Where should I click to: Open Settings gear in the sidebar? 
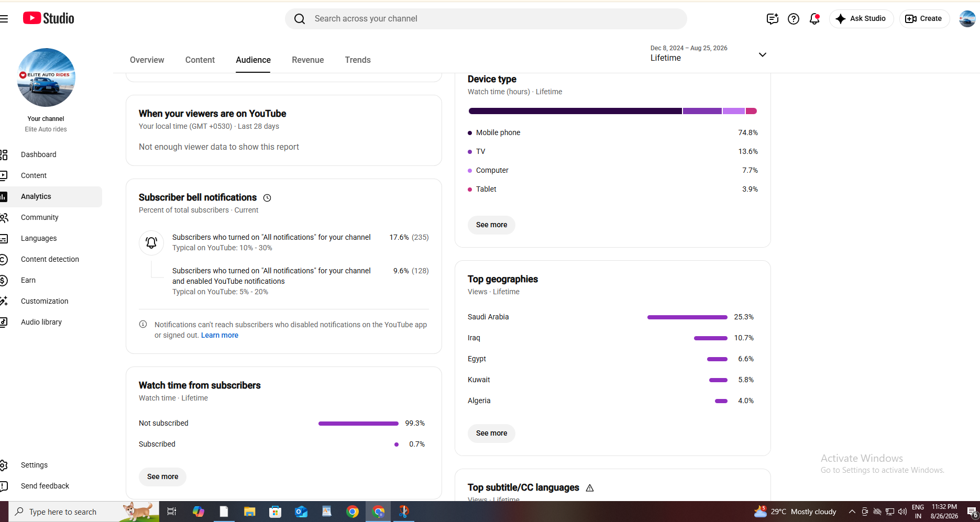click(x=4, y=465)
